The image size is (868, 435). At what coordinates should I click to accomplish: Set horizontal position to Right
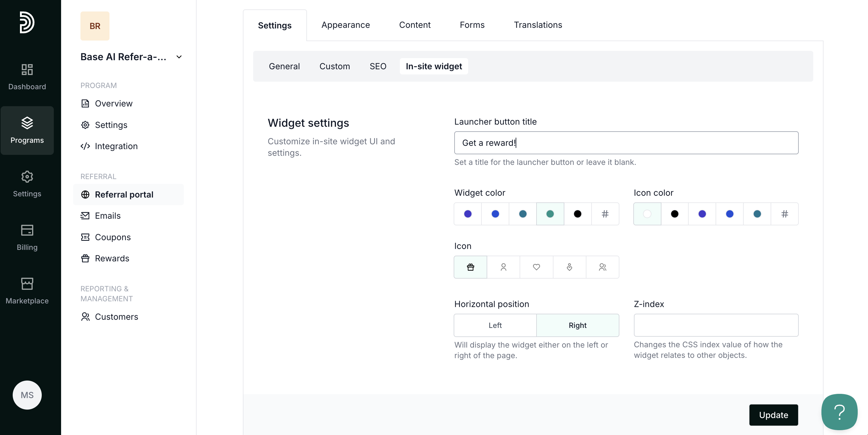tap(577, 325)
